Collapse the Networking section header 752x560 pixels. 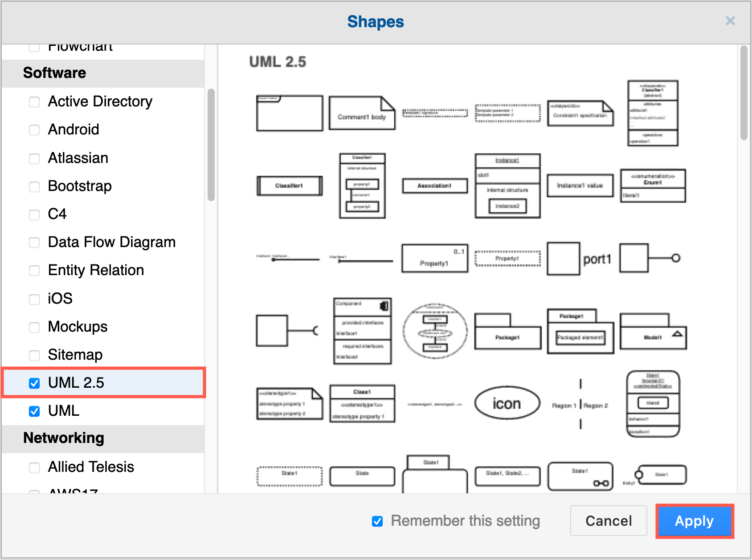click(63, 438)
